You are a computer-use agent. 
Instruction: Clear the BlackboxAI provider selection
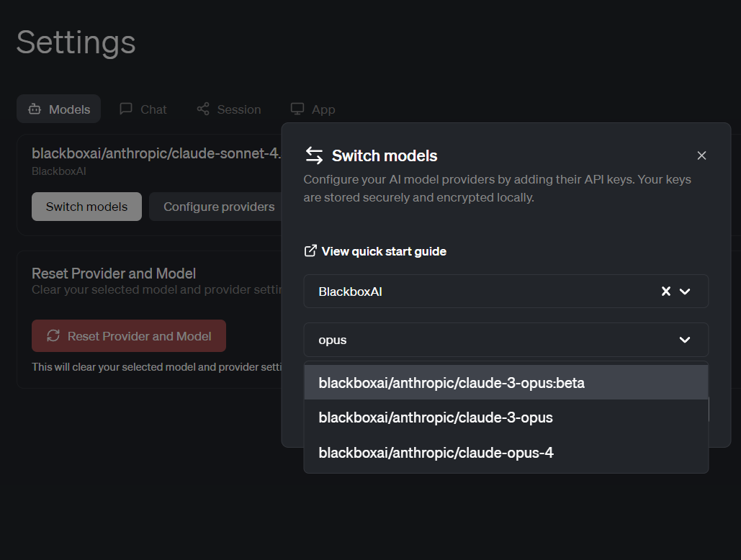pyautogui.click(x=666, y=292)
